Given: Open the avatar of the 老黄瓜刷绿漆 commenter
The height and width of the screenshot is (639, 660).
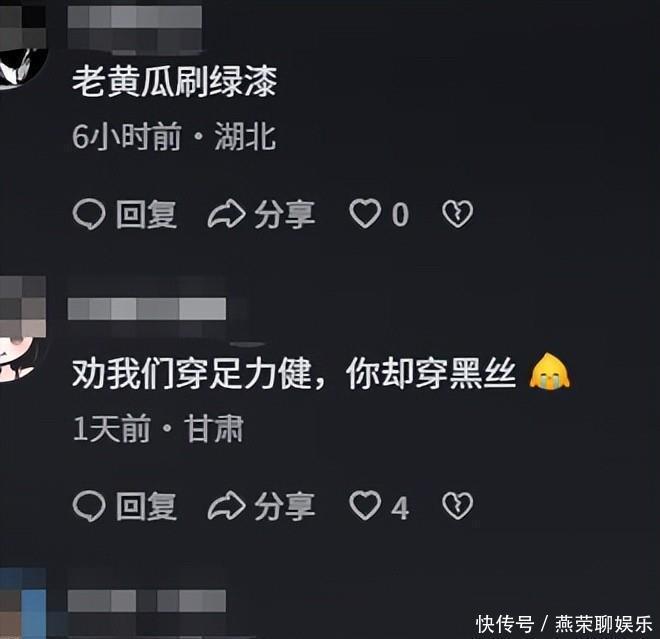Looking at the screenshot, I should click(x=22, y=44).
